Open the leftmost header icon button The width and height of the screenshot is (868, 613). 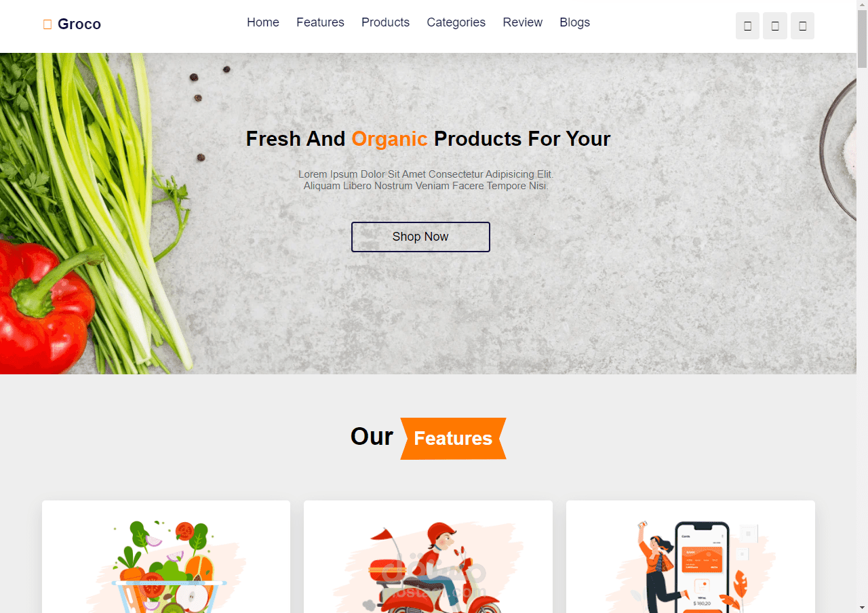[x=747, y=26]
